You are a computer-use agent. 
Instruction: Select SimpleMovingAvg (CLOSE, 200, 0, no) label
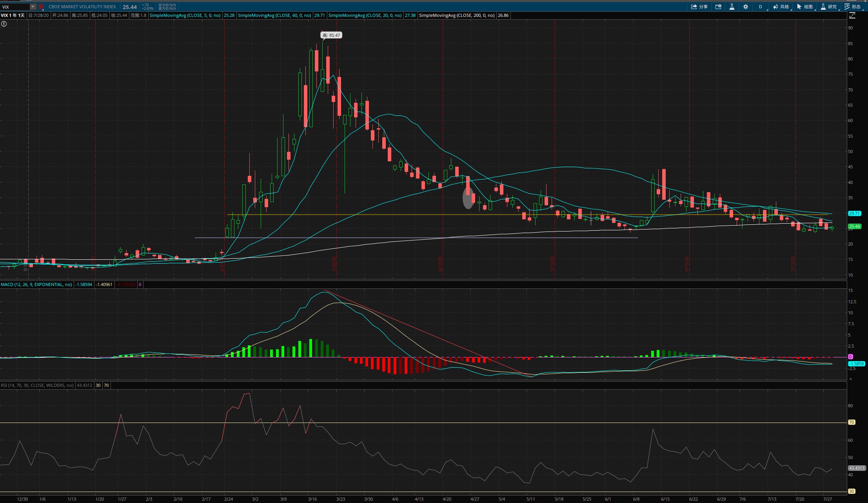457,15
